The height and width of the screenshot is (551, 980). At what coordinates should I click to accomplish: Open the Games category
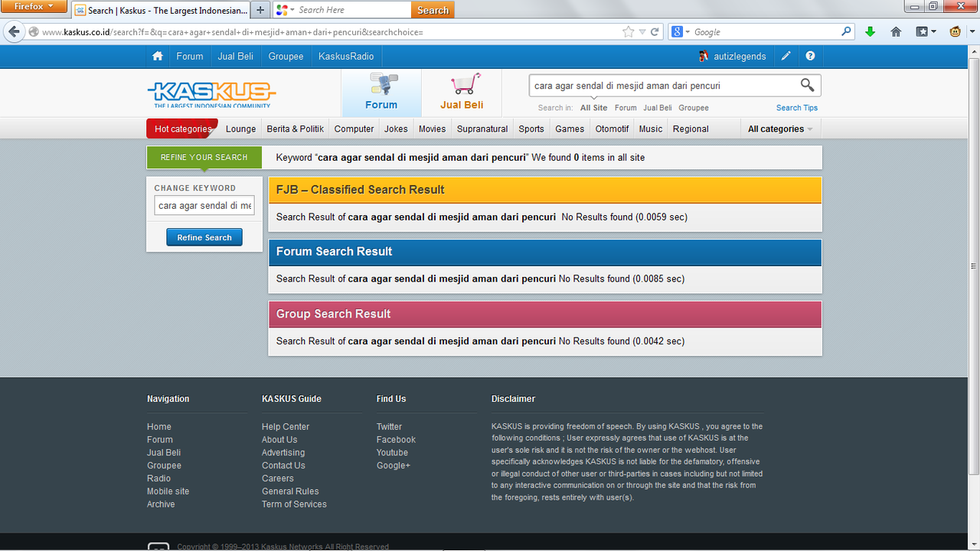[x=570, y=129]
